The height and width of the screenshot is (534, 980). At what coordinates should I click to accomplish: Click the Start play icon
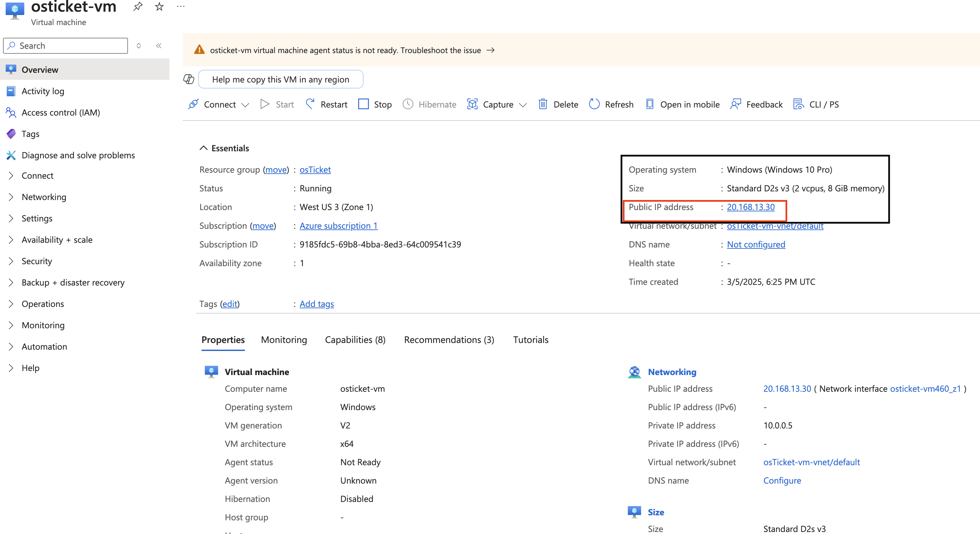[265, 104]
